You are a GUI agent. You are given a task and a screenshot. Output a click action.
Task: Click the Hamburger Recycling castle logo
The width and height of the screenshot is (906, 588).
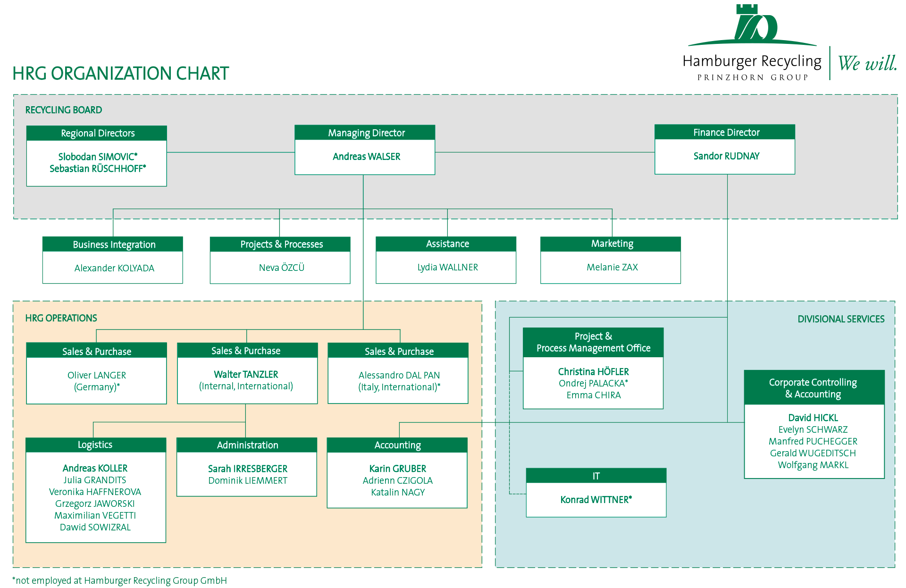pyautogui.click(x=753, y=25)
